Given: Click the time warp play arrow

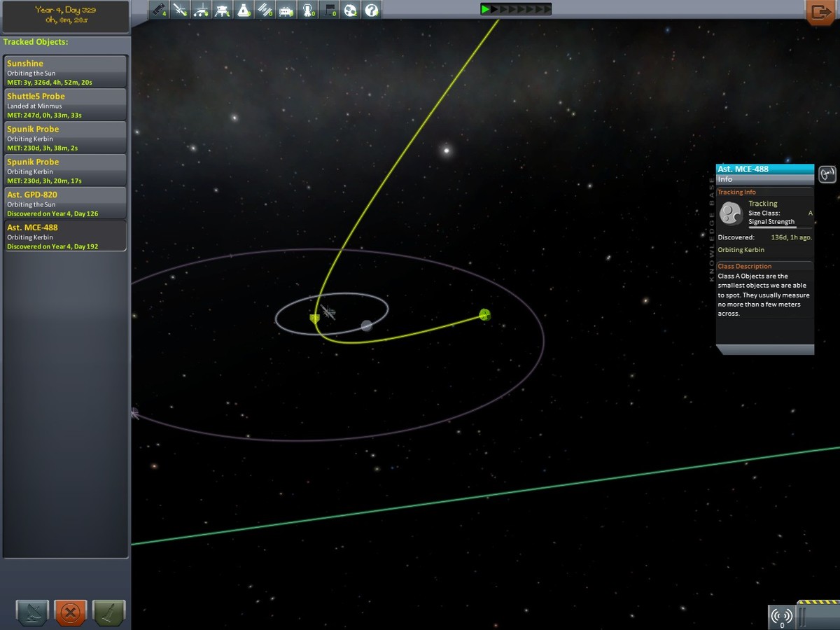Looking at the screenshot, I should pyautogui.click(x=485, y=9).
